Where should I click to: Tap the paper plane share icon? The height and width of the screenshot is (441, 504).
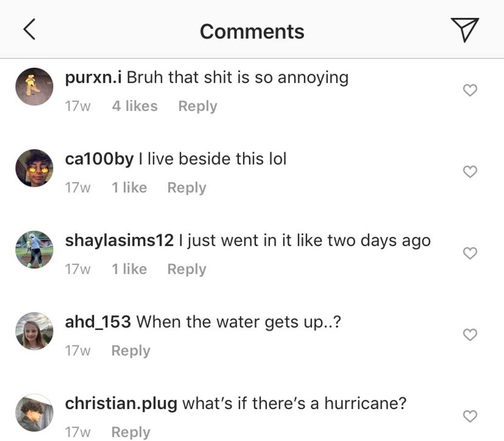[464, 29]
